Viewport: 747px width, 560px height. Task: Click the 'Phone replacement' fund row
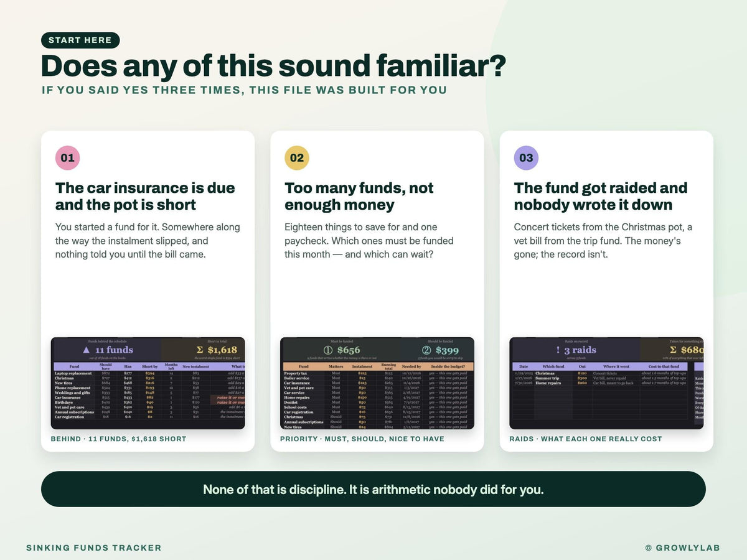pos(149,388)
